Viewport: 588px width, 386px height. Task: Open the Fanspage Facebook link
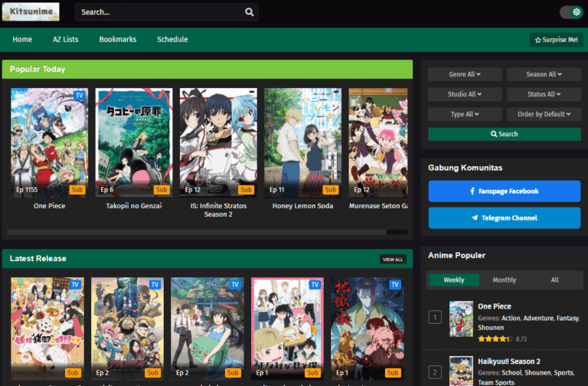(x=505, y=191)
